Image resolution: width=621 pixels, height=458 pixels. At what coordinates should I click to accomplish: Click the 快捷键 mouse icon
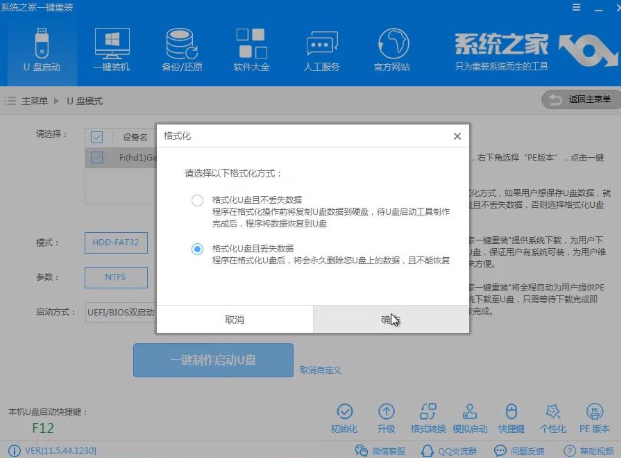pos(510,418)
